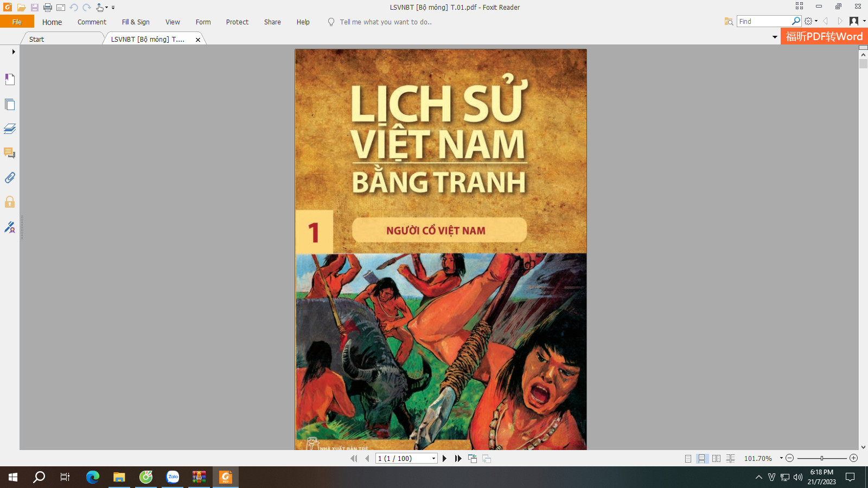This screenshot has width=868, height=488.
Task: Open the page number dropdown
Action: (x=433, y=459)
